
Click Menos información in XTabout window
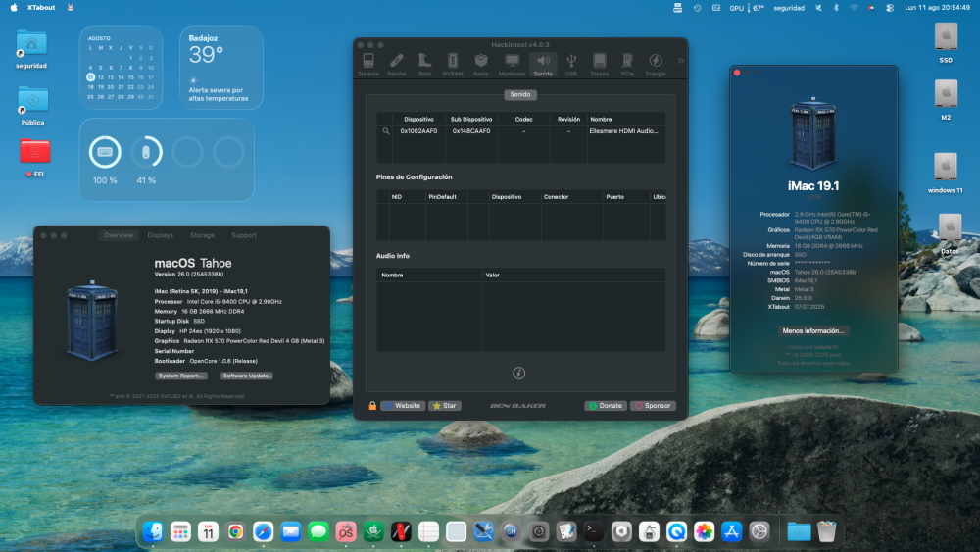click(813, 330)
